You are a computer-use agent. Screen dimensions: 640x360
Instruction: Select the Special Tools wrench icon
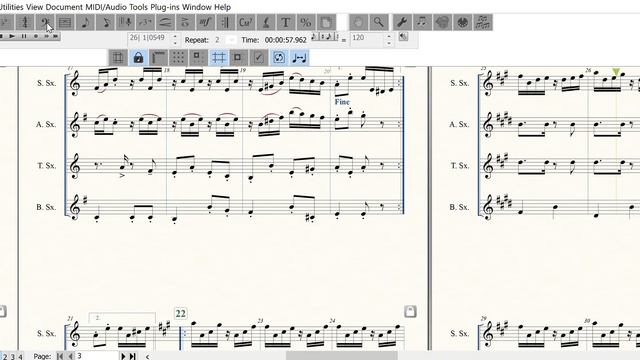tap(402, 22)
